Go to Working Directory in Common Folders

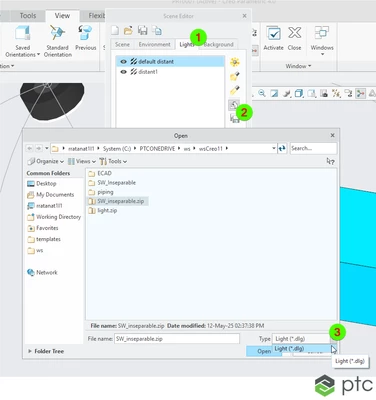(x=54, y=217)
